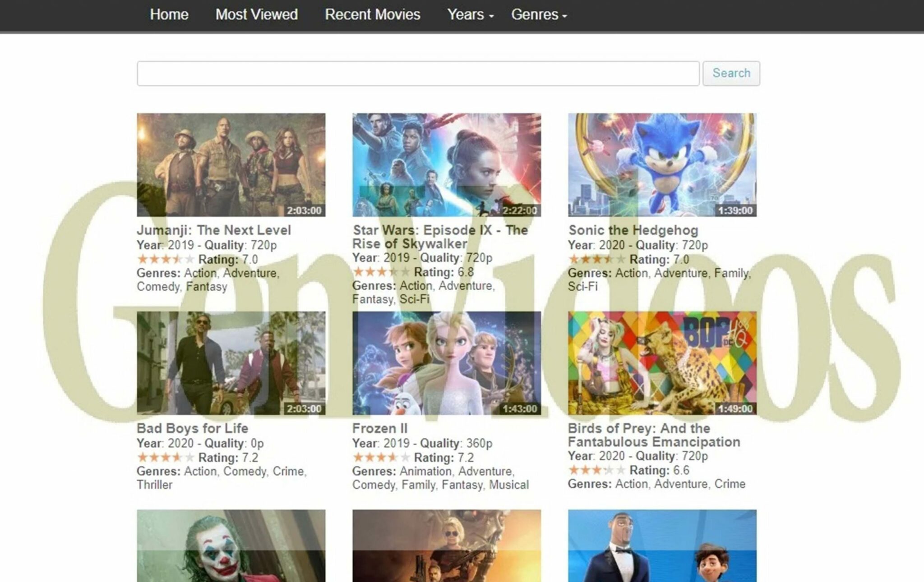The width and height of the screenshot is (924, 582).
Task: Click the Birds of Prey genres text
Action: (x=656, y=484)
